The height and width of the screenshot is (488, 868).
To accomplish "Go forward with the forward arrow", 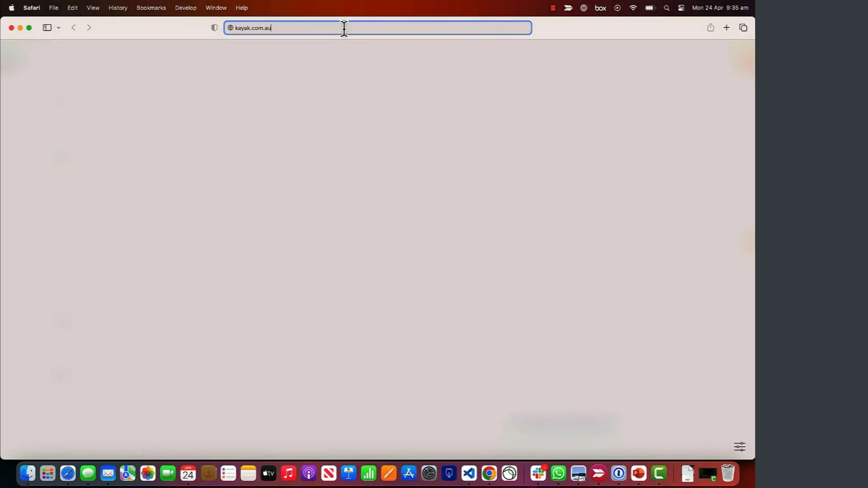I will tap(89, 28).
